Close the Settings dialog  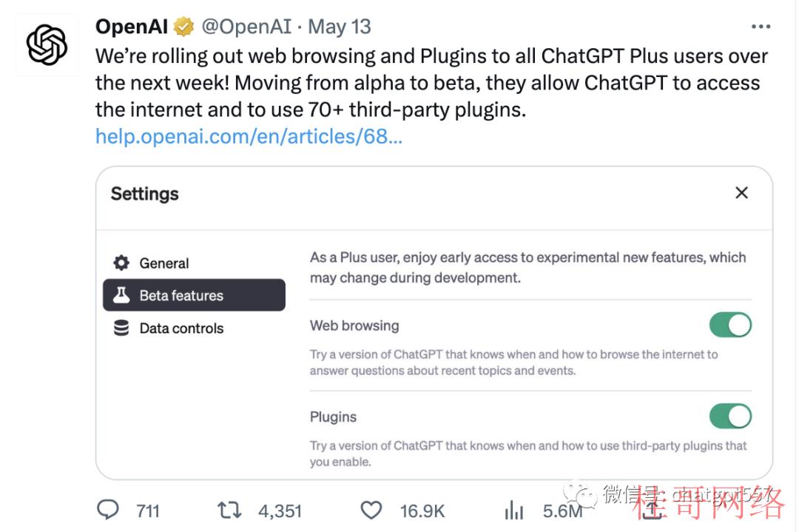tap(741, 192)
